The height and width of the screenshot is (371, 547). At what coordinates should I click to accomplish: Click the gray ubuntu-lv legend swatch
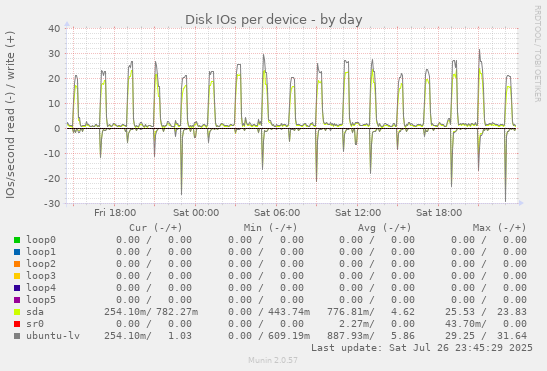point(17,336)
